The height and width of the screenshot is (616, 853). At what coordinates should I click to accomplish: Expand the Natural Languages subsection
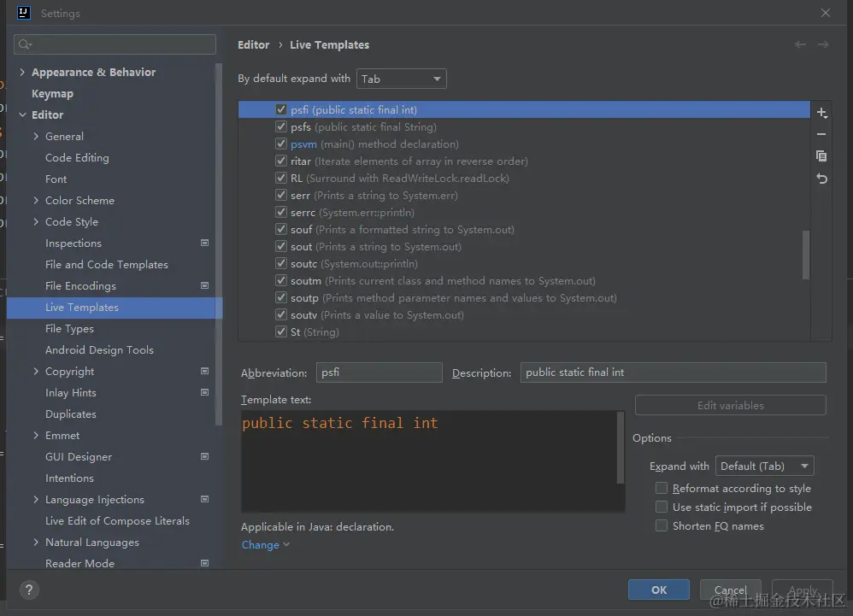pyautogui.click(x=36, y=542)
